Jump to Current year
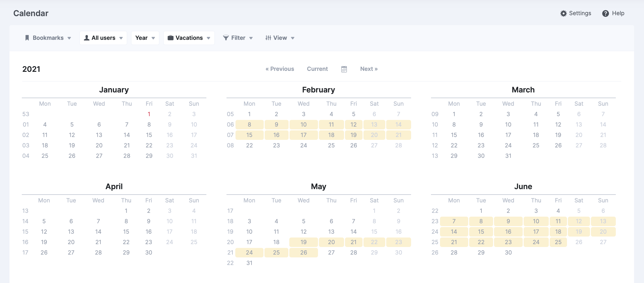This screenshot has height=283, width=644. [317, 69]
